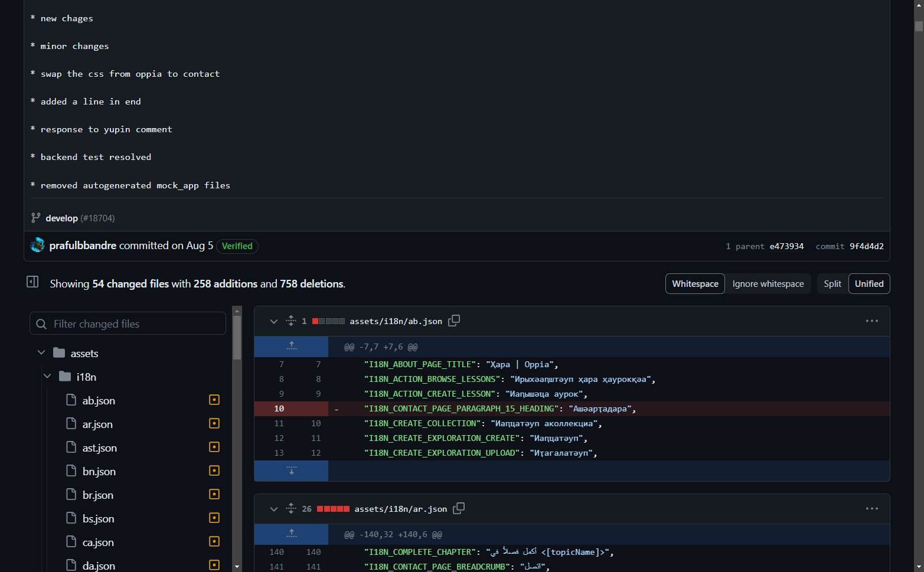Expand all lines icon in ar.json header

pyautogui.click(x=291, y=508)
